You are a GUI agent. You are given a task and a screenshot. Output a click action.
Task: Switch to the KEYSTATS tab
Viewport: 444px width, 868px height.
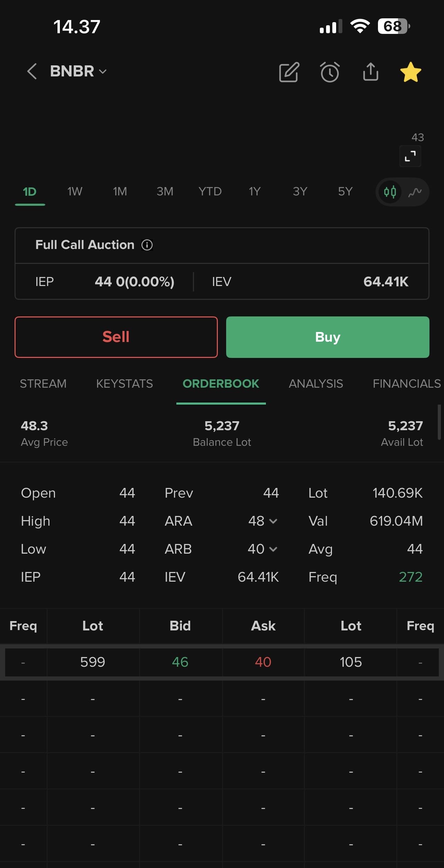click(x=124, y=384)
